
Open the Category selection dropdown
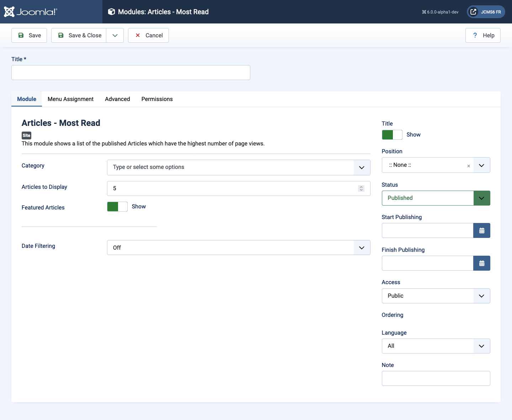point(239,168)
